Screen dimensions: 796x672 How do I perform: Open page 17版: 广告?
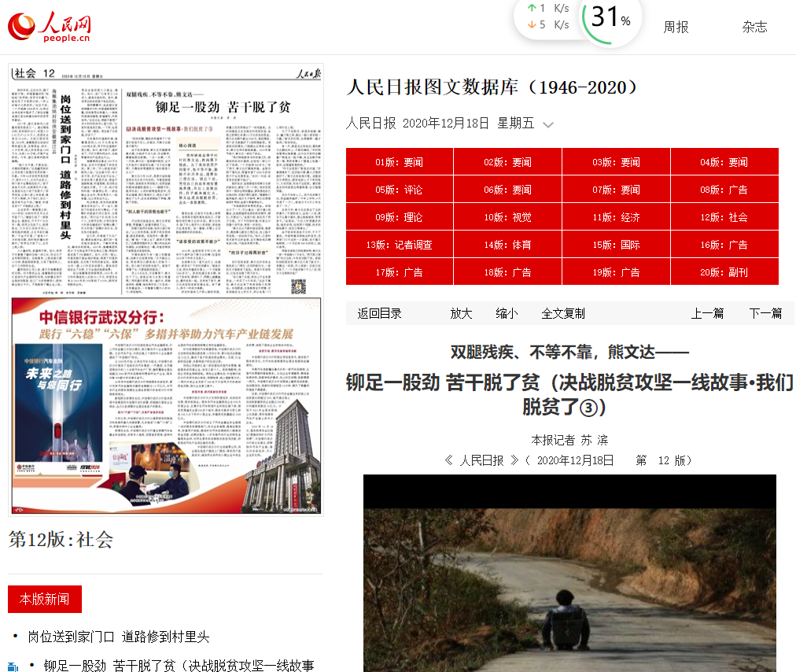point(400,271)
